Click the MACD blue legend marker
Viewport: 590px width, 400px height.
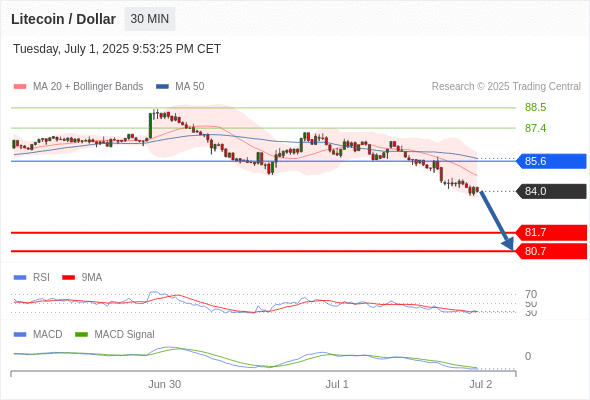point(20,334)
